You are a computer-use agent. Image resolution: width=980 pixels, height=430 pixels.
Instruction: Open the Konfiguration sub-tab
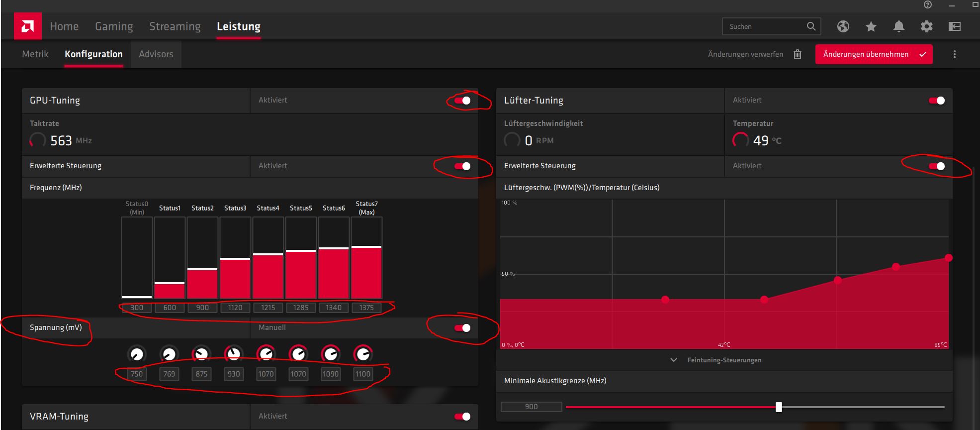(93, 54)
